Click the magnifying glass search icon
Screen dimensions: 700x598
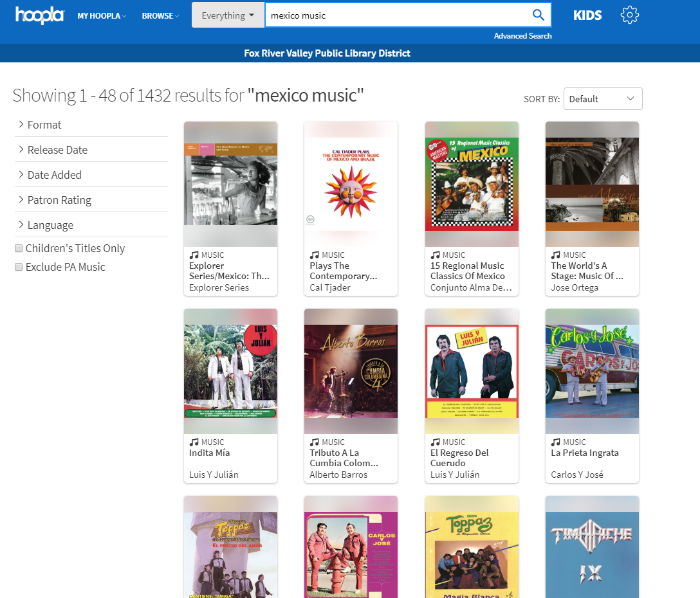[538, 15]
